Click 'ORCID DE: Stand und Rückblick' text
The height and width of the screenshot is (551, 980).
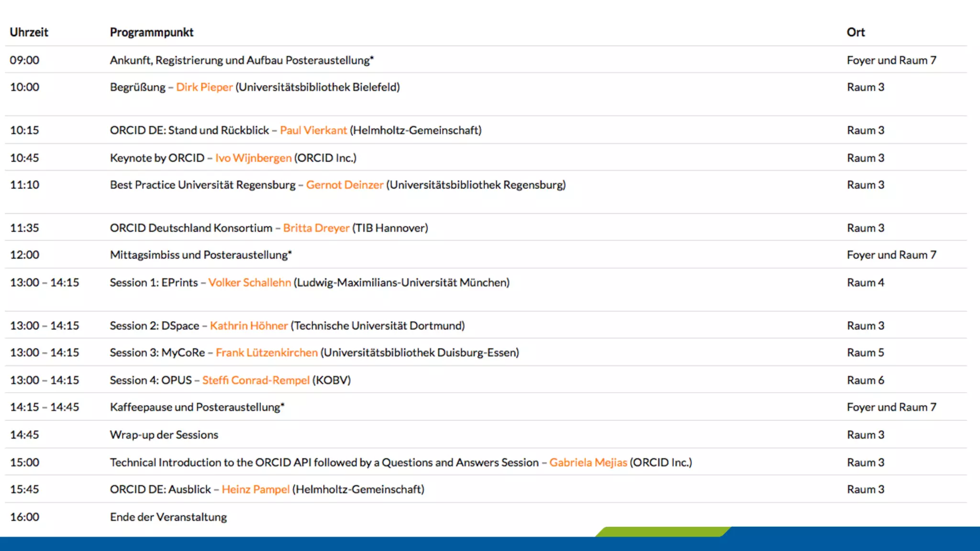(x=189, y=130)
